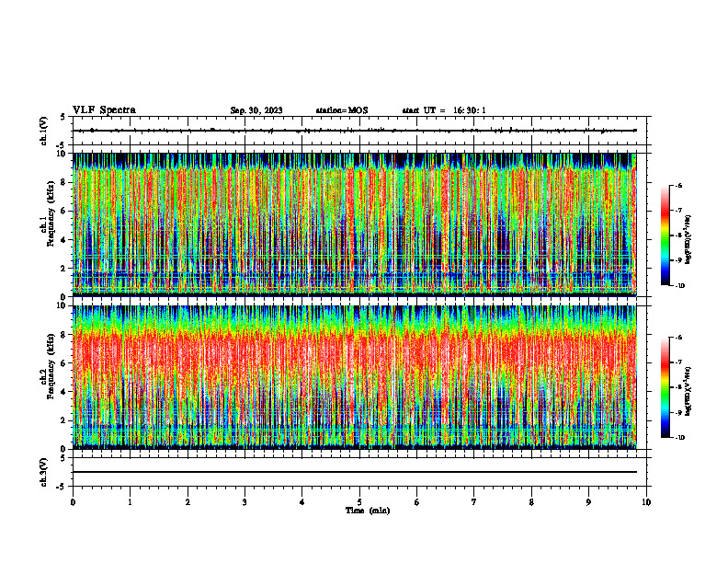Click the "10" label ending the time axis

pyautogui.click(x=646, y=502)
